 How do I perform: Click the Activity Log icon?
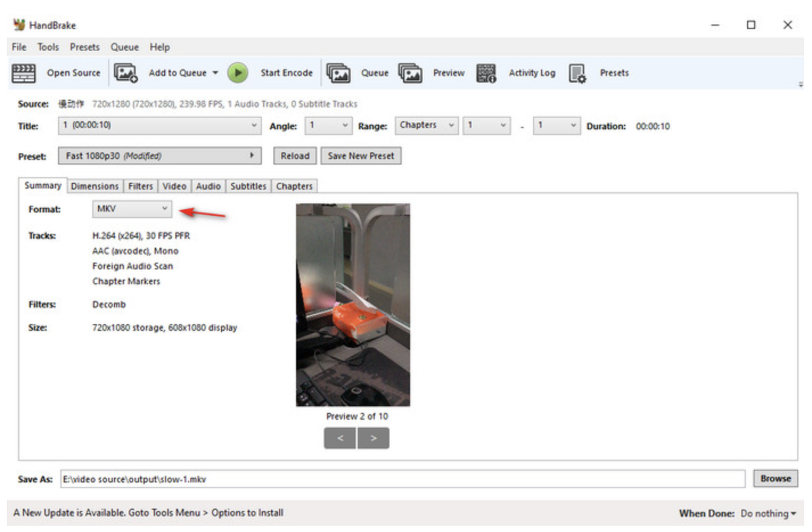click(486, 73)
